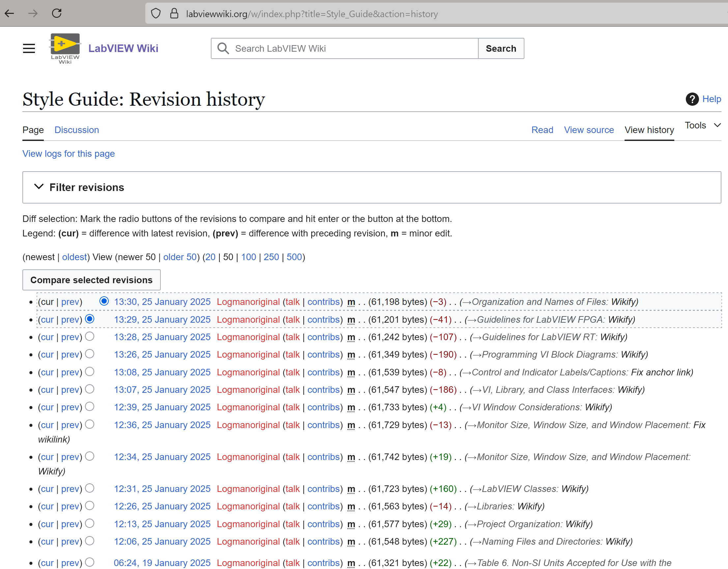The image size is (728, 569).
Task: Click the padlock site security icon
Action: [x=174, y=14]
